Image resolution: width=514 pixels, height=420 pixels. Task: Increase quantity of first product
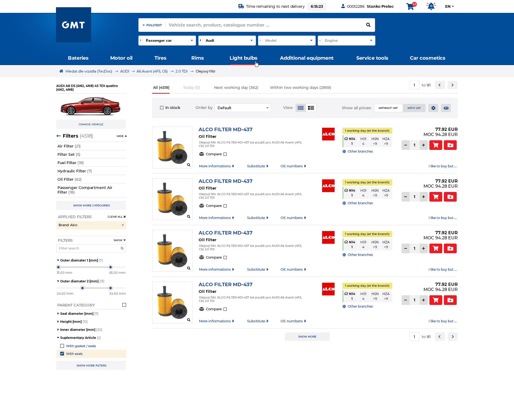[424, 145]
